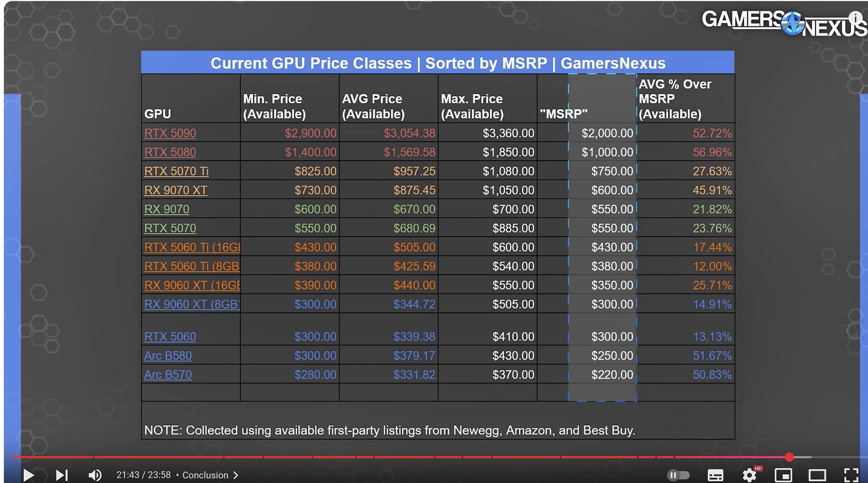Click the 21:43 / 23:58 time display
The height and width of the screenshot is (483, 868).
(144, 475)
